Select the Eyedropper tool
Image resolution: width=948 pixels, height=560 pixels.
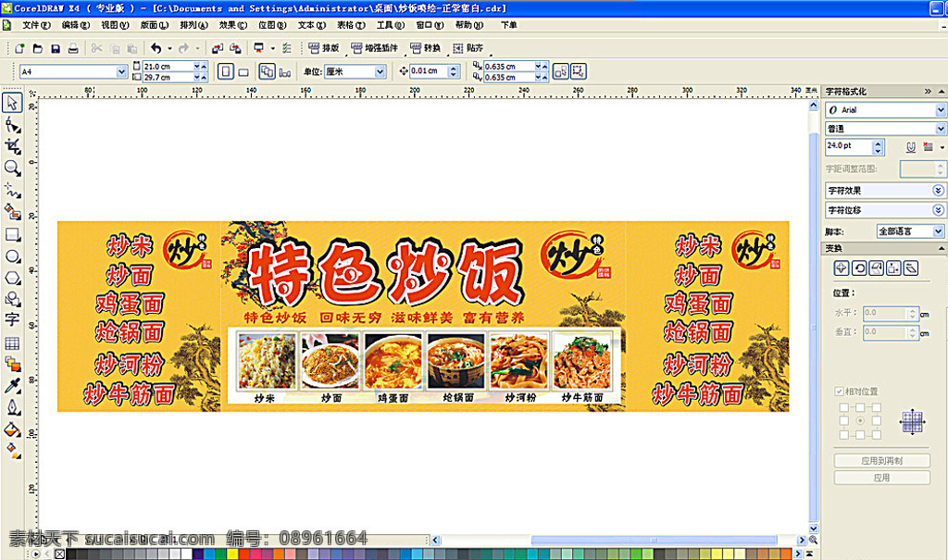pos(12,386)
